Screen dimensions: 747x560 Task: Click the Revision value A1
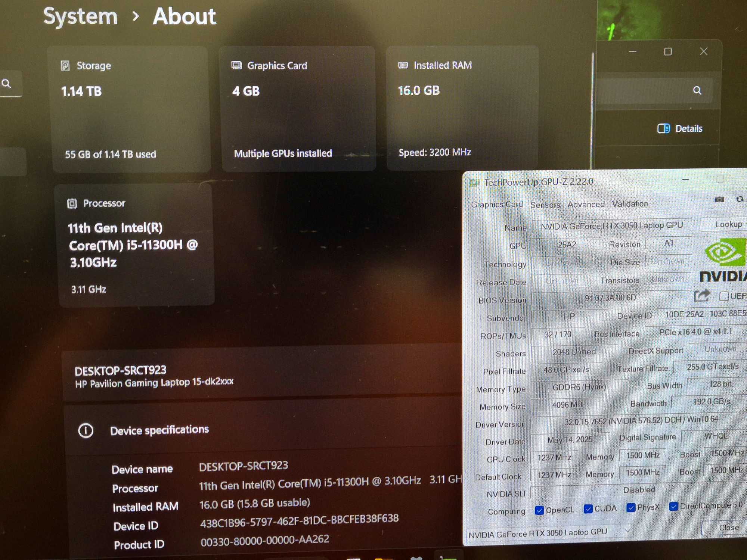[669, 243]
